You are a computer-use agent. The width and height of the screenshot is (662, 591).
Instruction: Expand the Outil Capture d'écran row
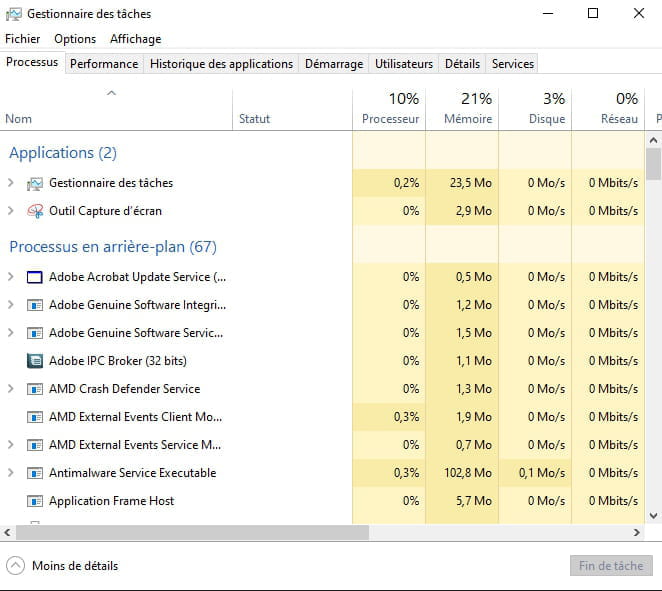point(11,211)
